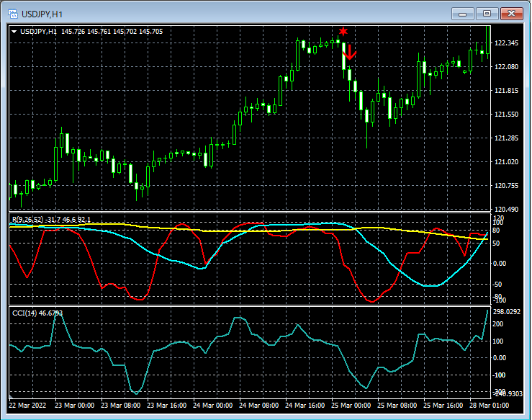Screen dimensions: 532x420
Task: Minimize the USDJPY,H1 chart window
Action: coord(462,14)
